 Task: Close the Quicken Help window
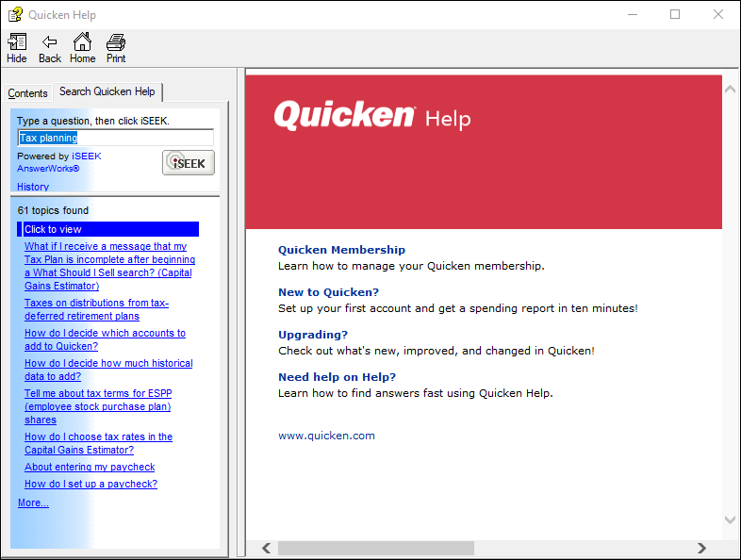pos(717,15)
